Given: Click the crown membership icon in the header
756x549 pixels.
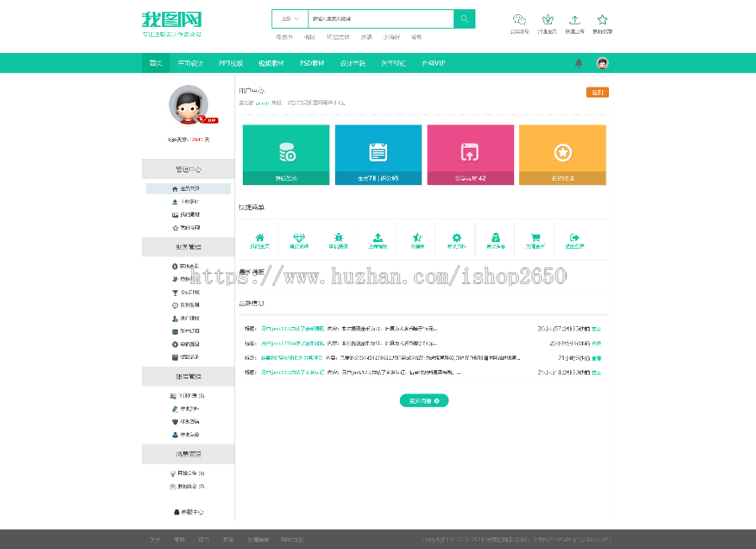Looking at the screenshot, I should click(x=547, y=20).
